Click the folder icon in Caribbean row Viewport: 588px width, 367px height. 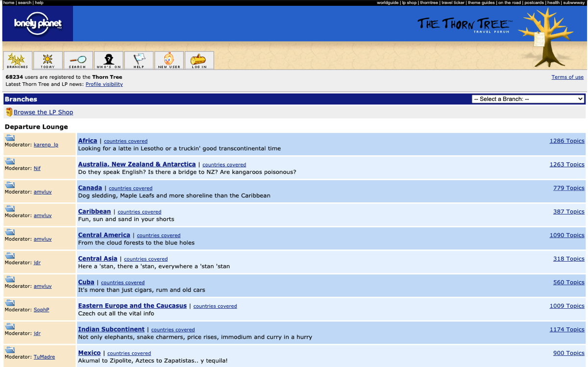point(10,208)
